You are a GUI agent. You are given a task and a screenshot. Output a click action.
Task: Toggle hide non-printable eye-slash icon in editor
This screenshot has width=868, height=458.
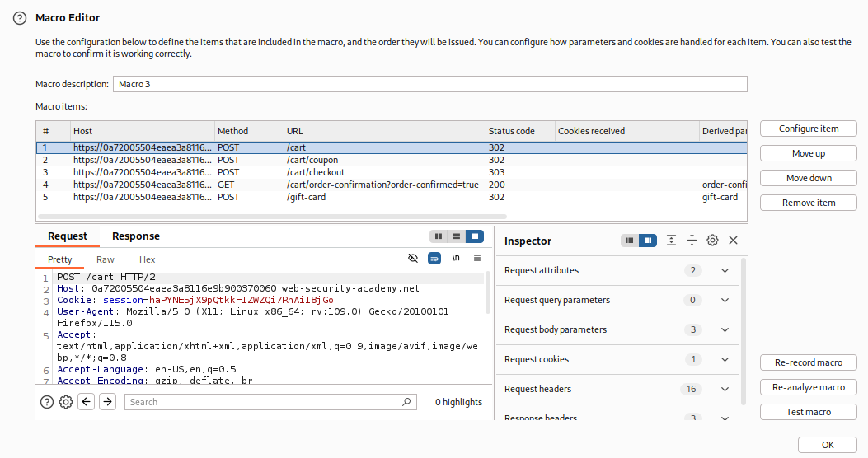[413, 259]
